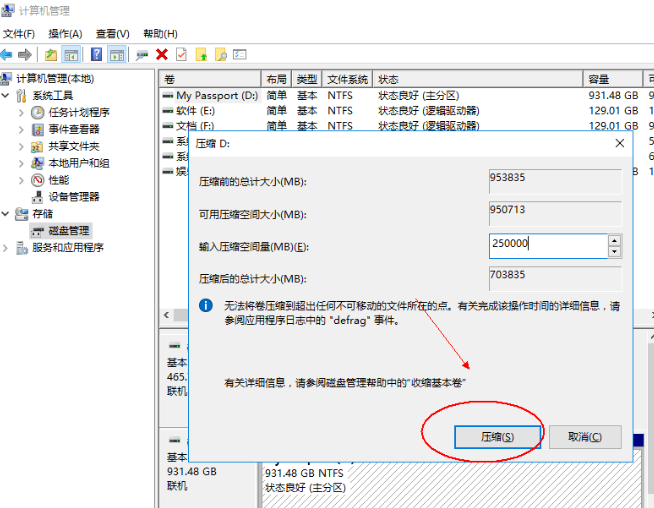Open the 操作(A) menu
654x508 pixels.
pyautogui.click(x=65, y=33)
